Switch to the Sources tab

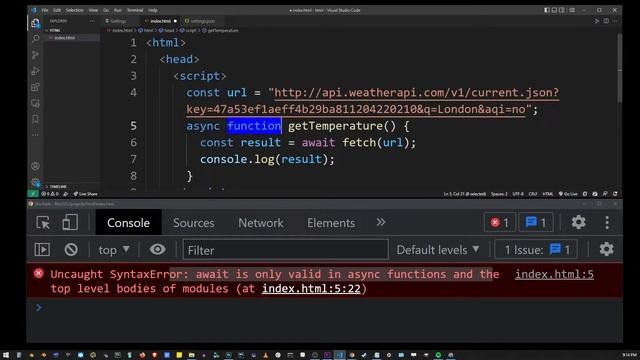[193, 223]
